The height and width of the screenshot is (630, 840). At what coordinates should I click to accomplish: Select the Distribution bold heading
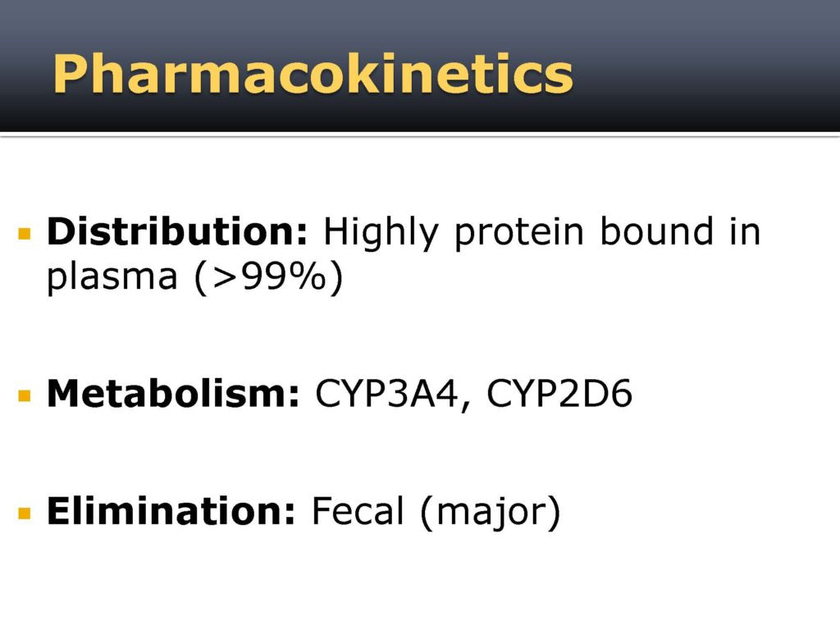click(177, 231)
